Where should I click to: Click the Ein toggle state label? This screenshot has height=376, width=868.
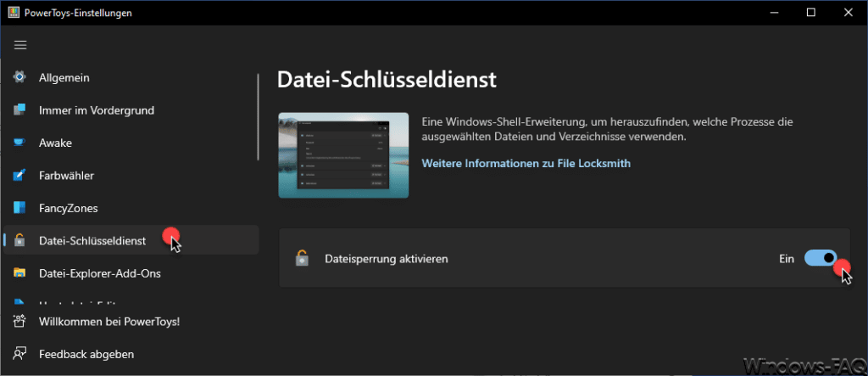click(787, 259)
